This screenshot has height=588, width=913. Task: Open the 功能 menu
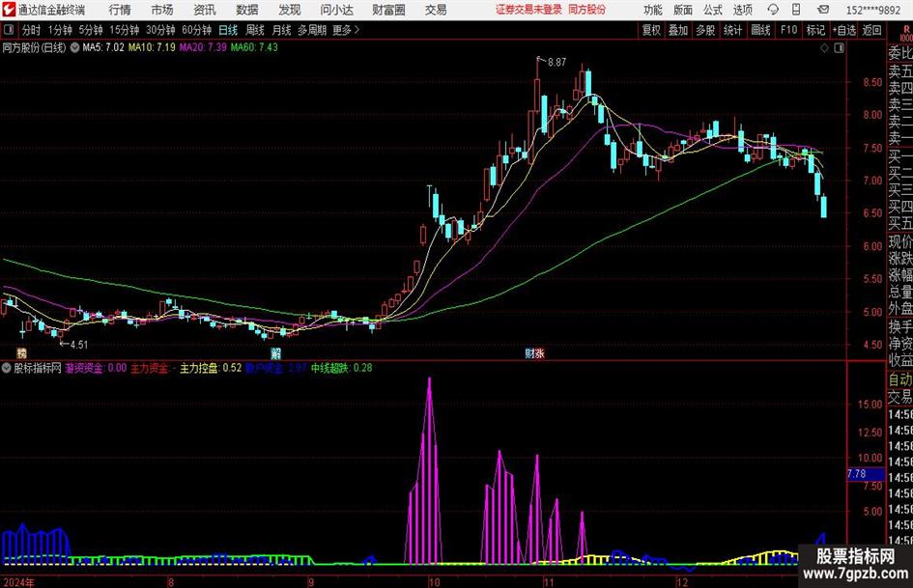coord(653,10)
